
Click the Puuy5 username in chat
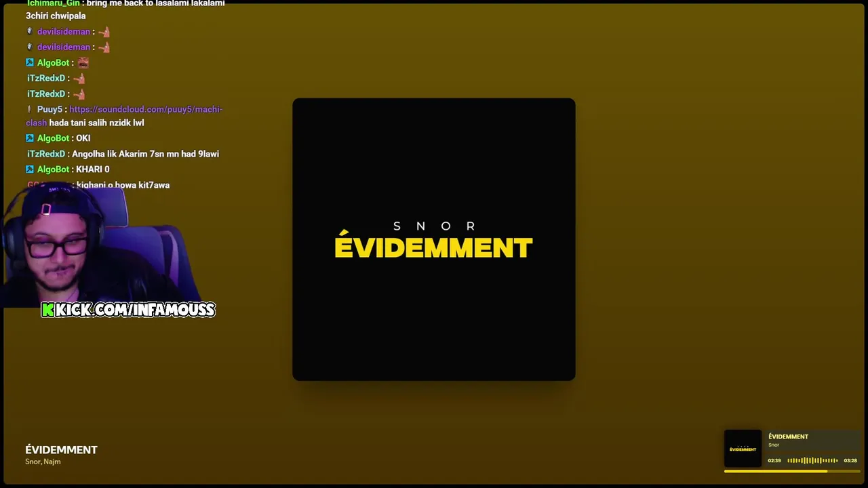(50, 110)
